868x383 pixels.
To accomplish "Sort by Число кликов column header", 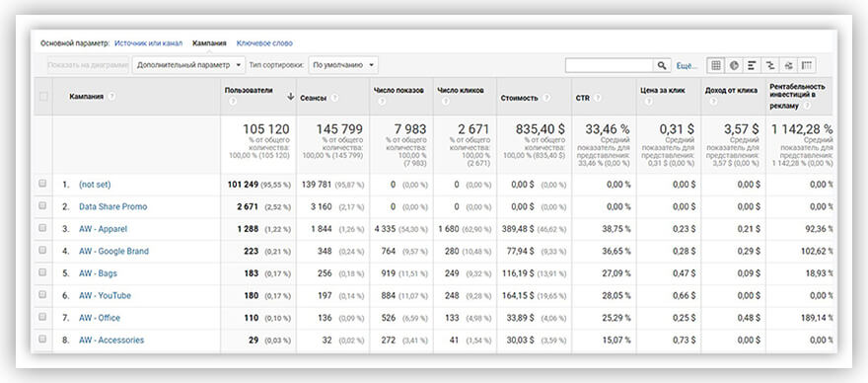I will click(x=461, y=91).
